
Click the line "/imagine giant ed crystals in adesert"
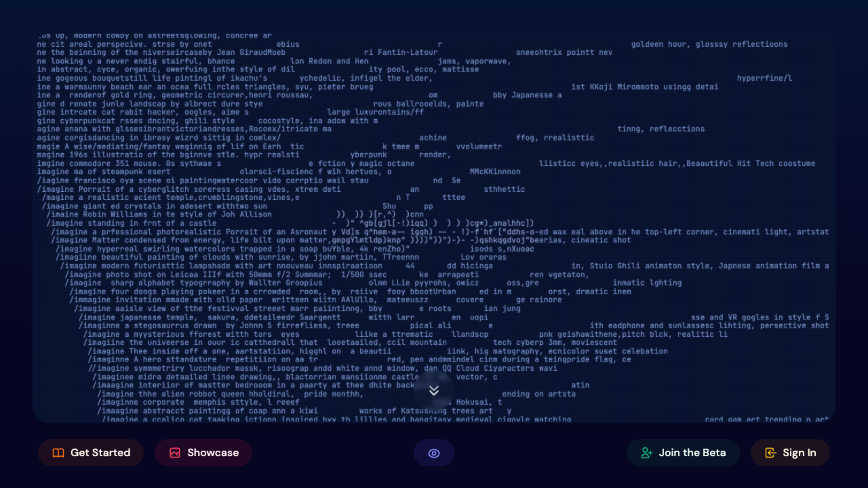127,206
